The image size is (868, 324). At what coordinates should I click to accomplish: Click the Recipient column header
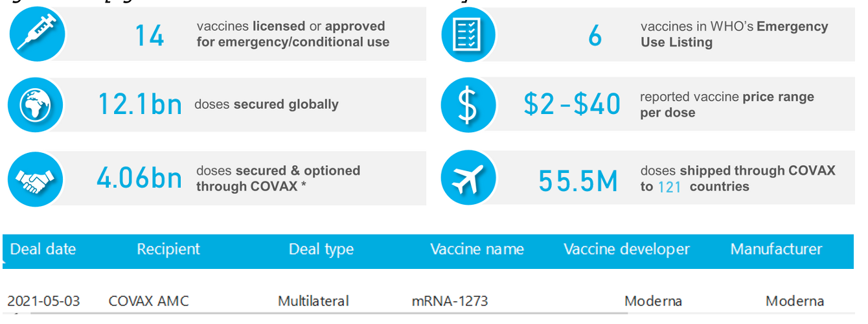168,249
